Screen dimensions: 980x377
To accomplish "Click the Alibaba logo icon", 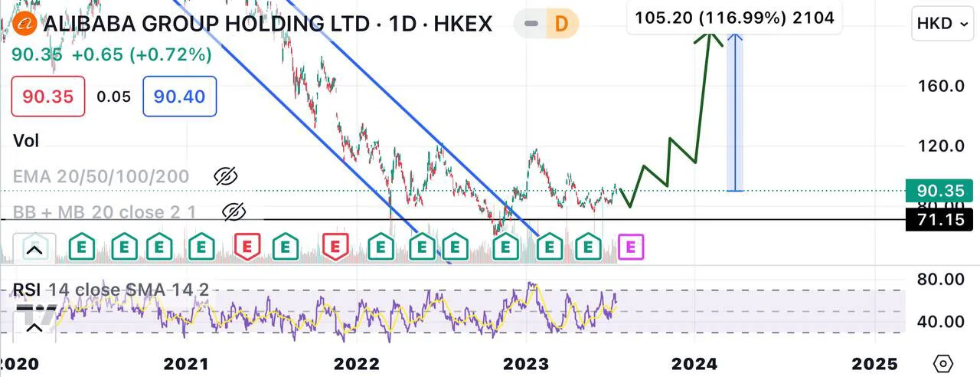I will (27, 24).
